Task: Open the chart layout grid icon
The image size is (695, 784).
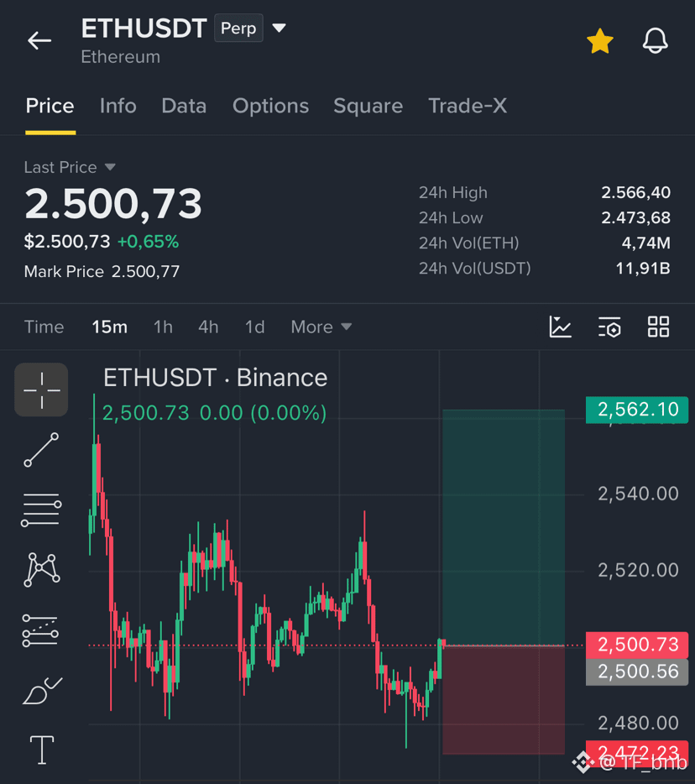Action: tap(658, 327)
